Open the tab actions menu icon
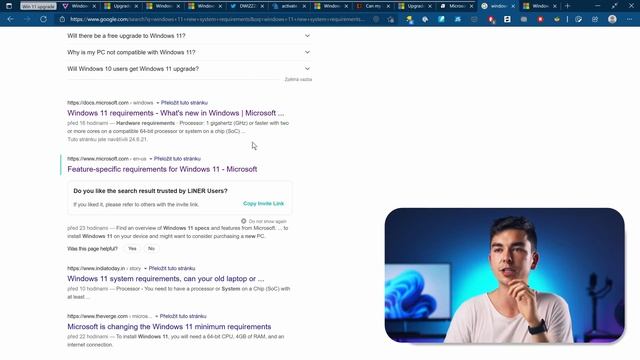Screen dimensions: 640x360 coord(9,6)
